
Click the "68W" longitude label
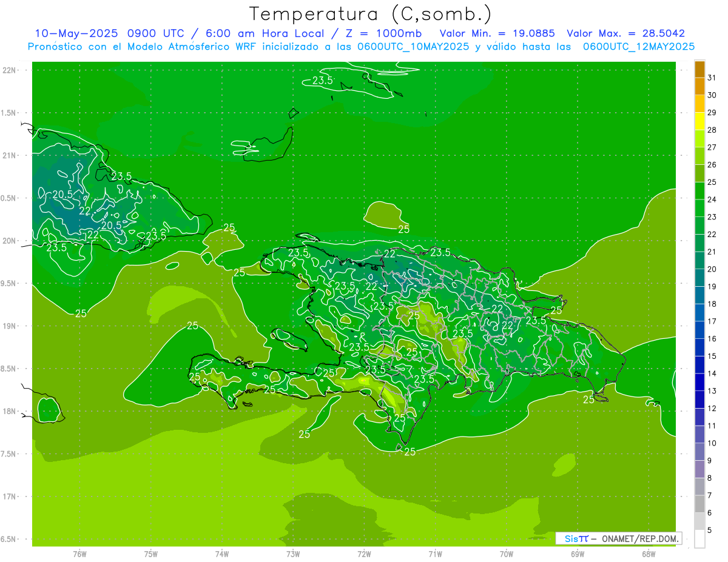point(649,554)
